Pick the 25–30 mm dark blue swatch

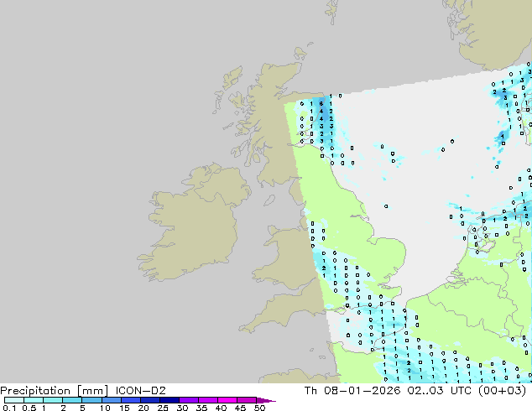[170, 400]
